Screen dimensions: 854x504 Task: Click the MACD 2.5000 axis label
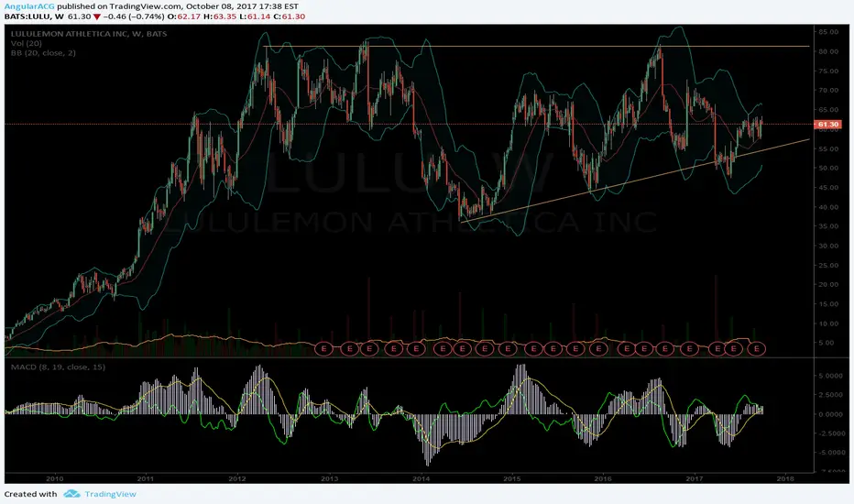[832, 395]
